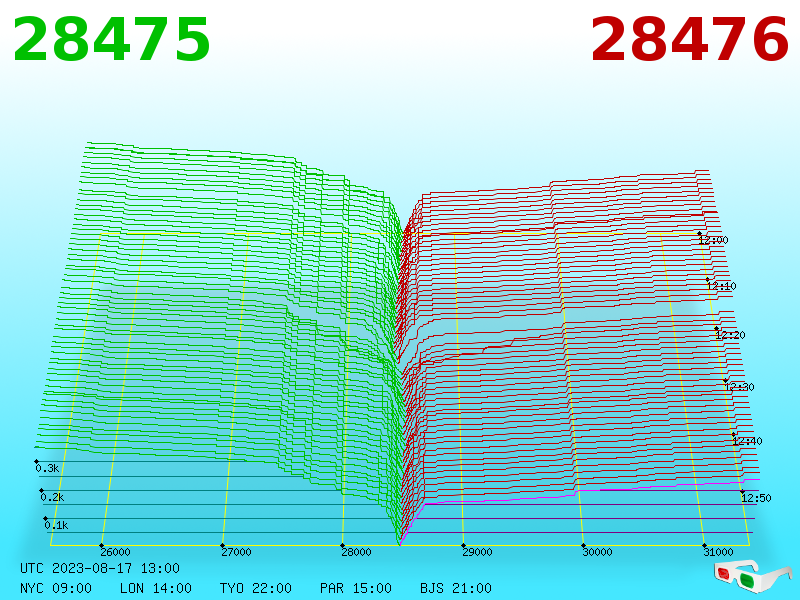This screenshot has height=600, width=800.
Task: Click the 27000 price axis label
Action: (236, 552)
